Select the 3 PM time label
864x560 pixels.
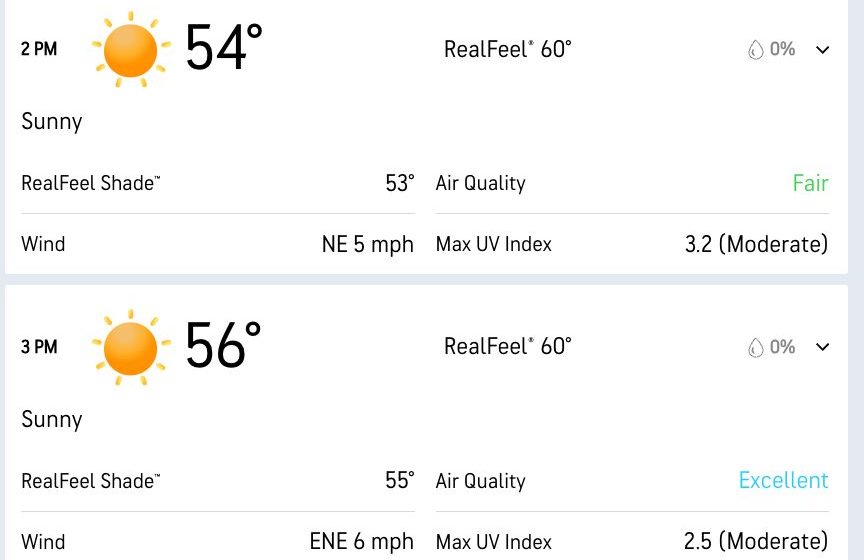click(39, 347)
